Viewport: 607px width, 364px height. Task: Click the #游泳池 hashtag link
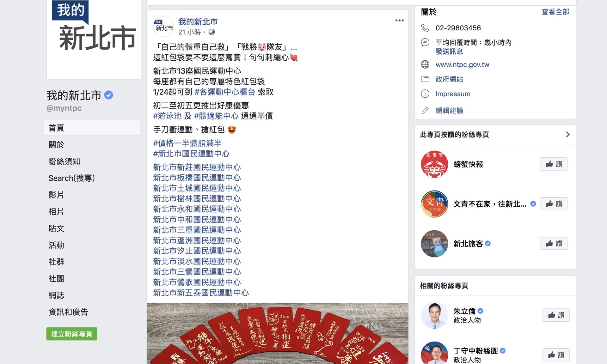pos(167,116)
